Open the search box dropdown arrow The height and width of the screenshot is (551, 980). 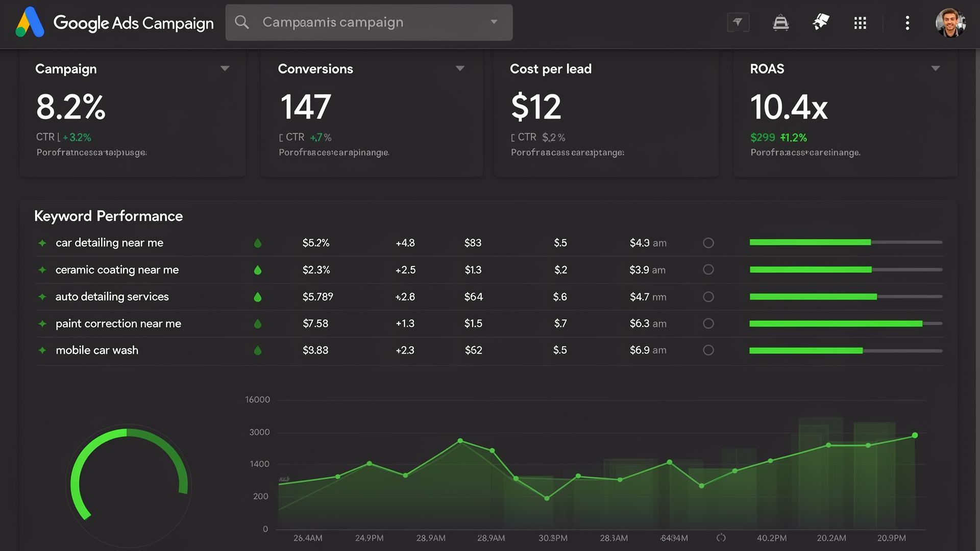(494, 22)
